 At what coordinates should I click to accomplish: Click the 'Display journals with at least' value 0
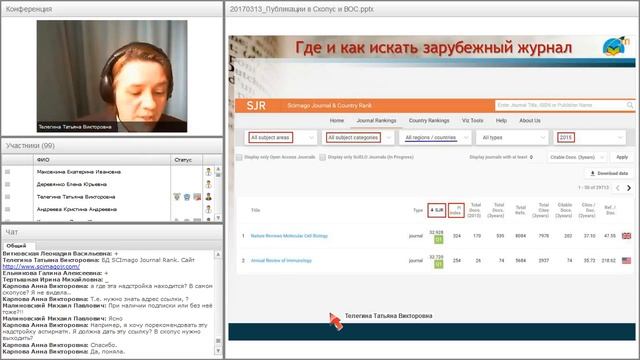531,157
